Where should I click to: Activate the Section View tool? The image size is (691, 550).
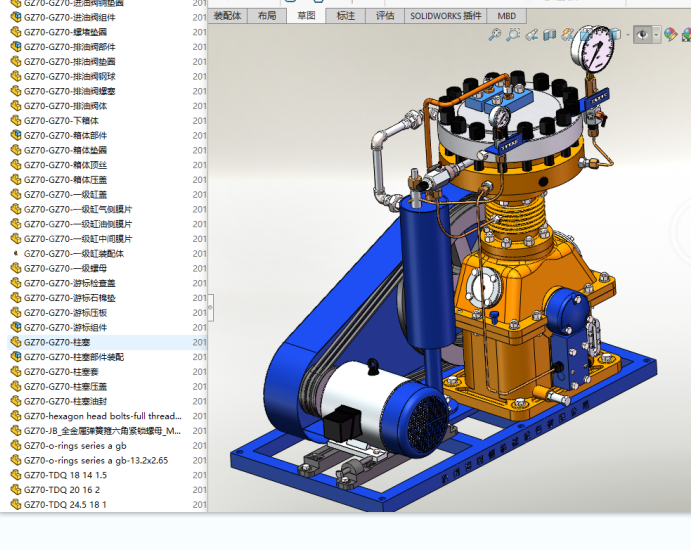click(x=550, y=34)
